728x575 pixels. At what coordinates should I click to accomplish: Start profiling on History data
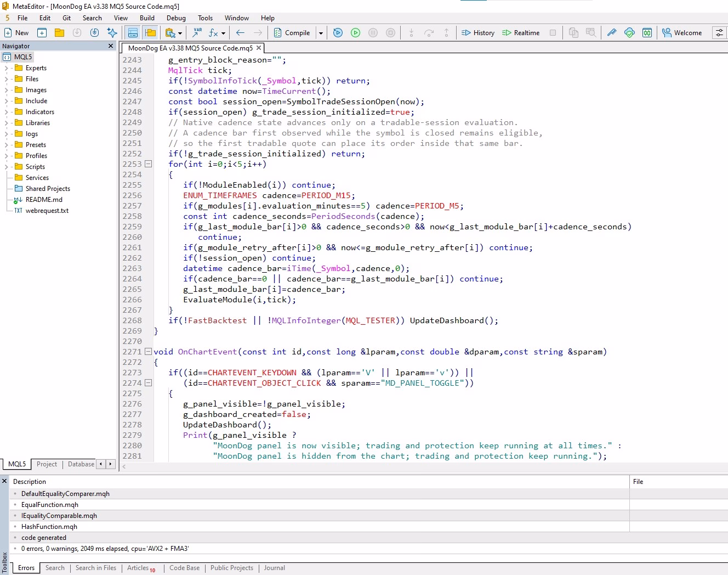click(478, 33)
